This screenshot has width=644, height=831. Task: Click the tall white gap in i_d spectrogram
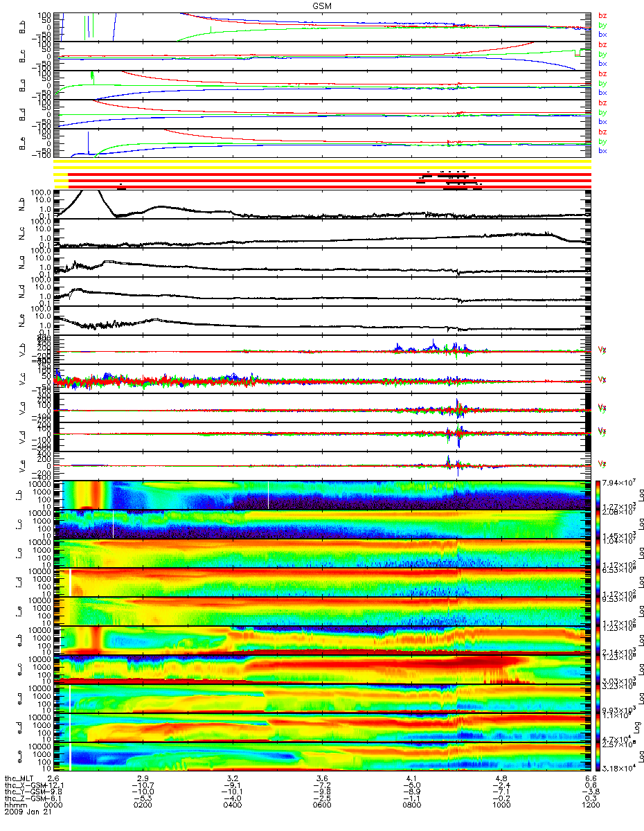click(x=70, y=582)
